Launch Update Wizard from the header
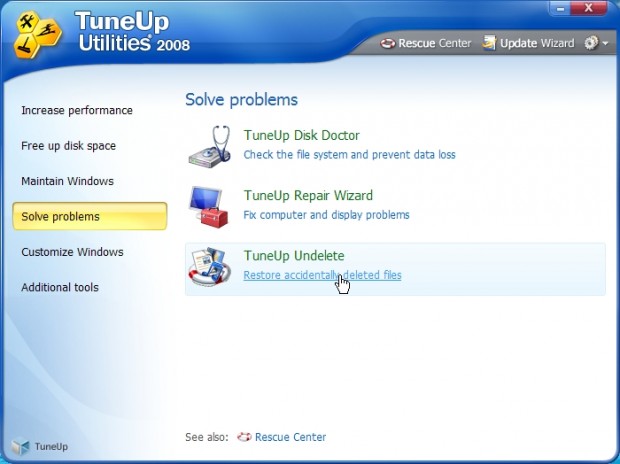This screenshot has width=620, height=464. [x=537, y=43]
